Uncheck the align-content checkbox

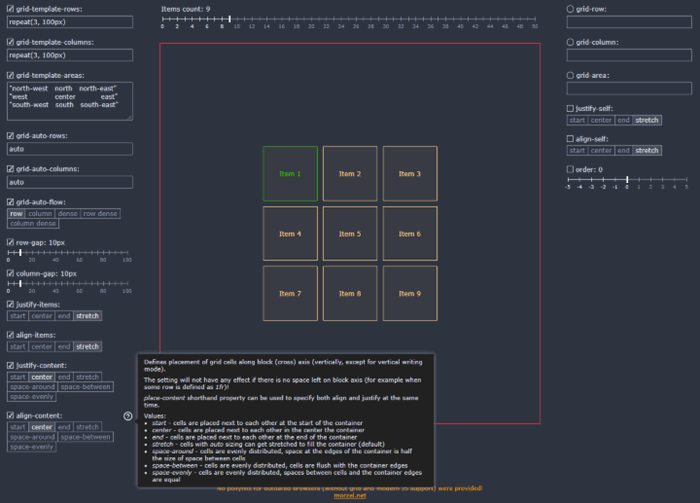pyautogui.click(x=10, y=416)
